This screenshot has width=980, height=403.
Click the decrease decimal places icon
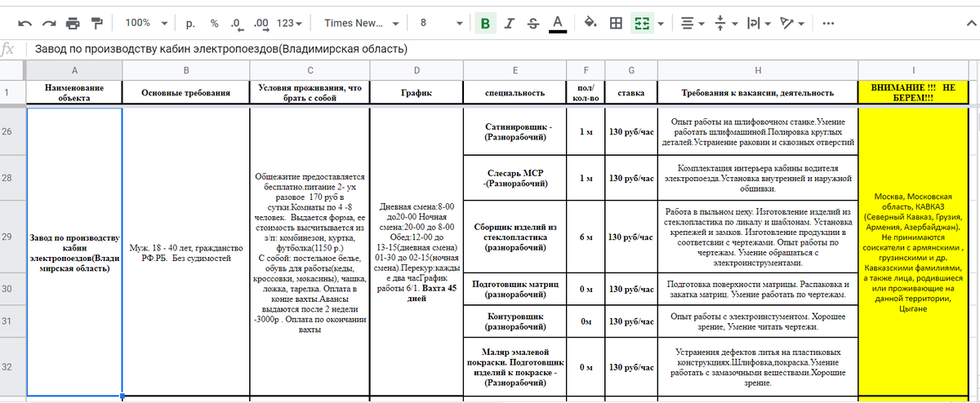(x=237, y=23)
